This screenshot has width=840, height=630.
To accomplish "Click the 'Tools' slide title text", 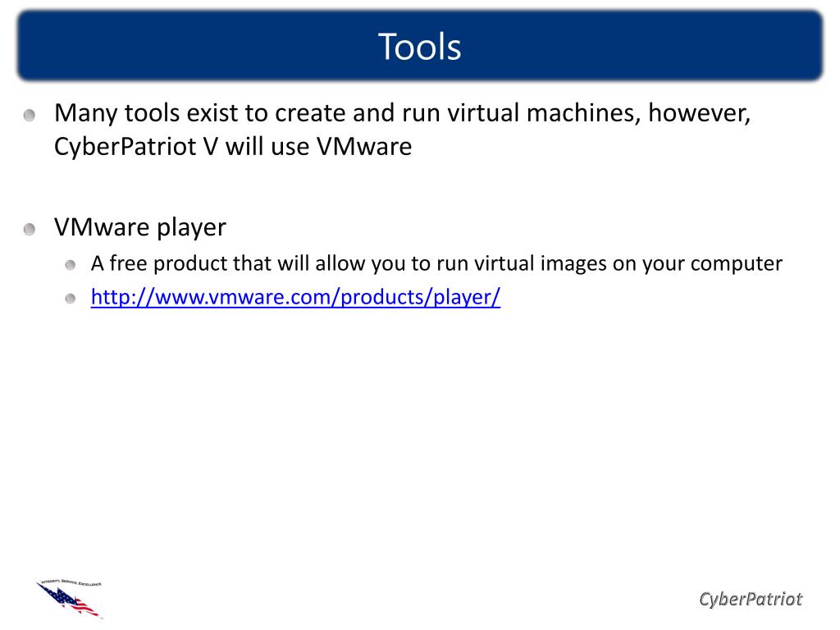I will [x=419, y=47].
